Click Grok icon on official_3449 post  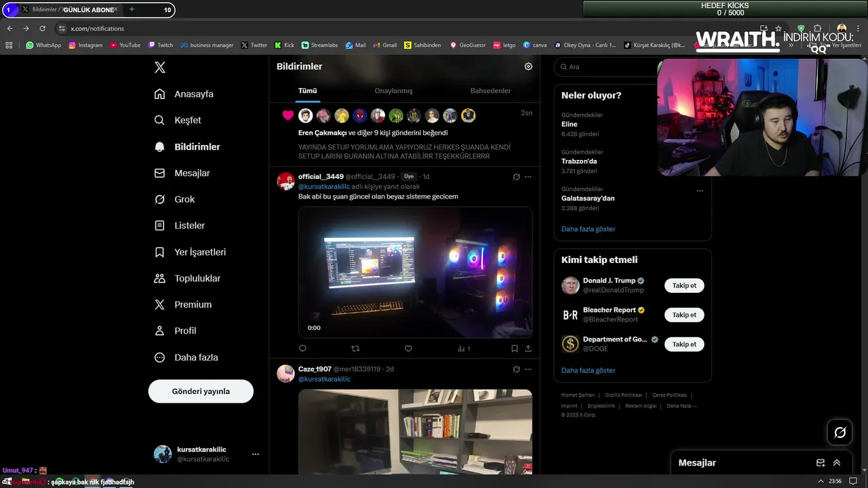(516, 177)
